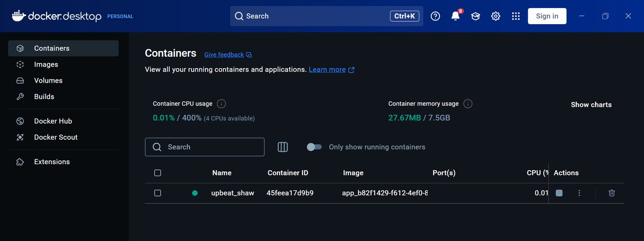Open the Containers section in sidebar
This screenshot has width=644, height=241.
click(63, 48)
